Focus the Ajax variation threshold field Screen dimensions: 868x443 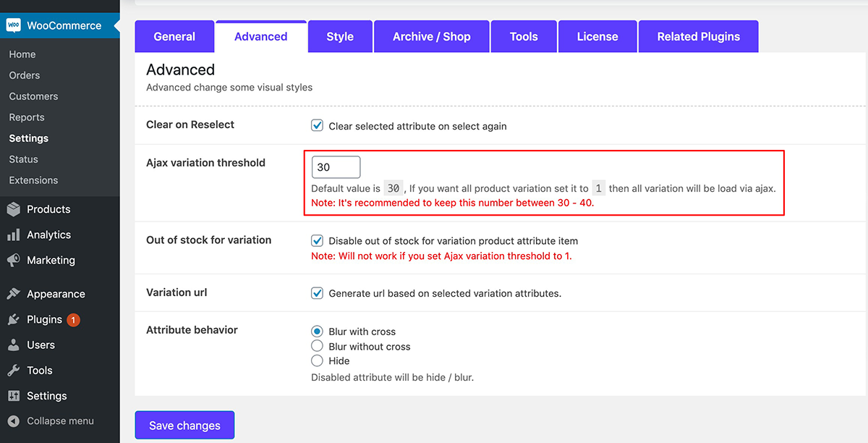coord(336,167)
